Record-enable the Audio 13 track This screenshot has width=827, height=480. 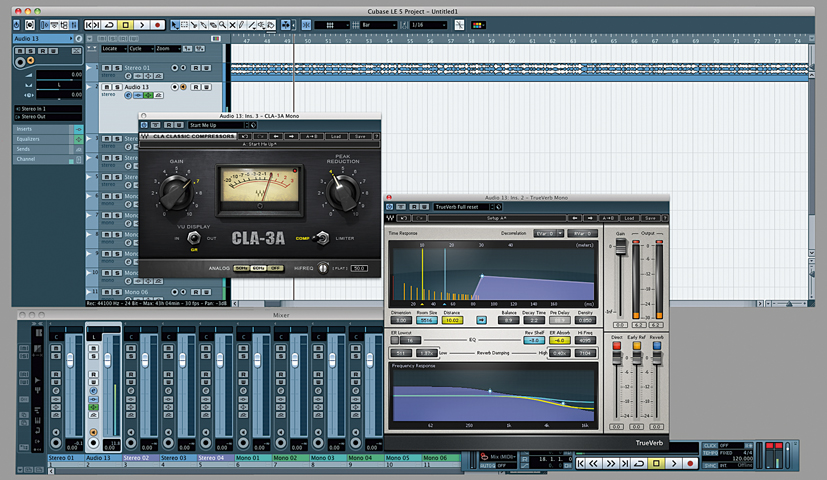pyautogui.click(x=175, y=87)
